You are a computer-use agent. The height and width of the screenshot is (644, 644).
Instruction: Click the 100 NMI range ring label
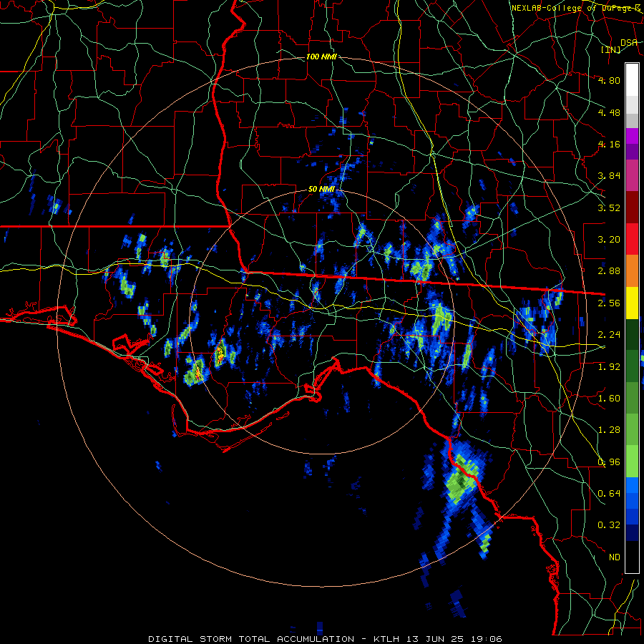point(321,57)
